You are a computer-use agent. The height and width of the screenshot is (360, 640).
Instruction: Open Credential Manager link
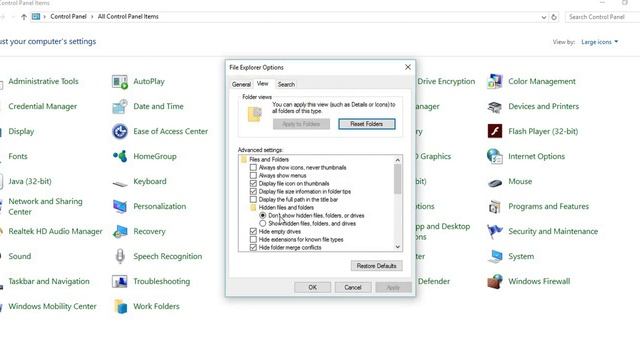(x=42, y=106)
